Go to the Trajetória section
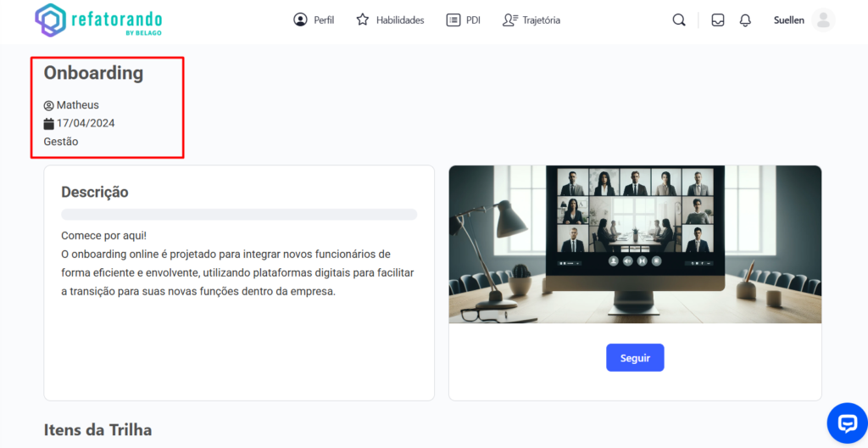This screenshot has height=448, width=868. (x=531, y=20)
